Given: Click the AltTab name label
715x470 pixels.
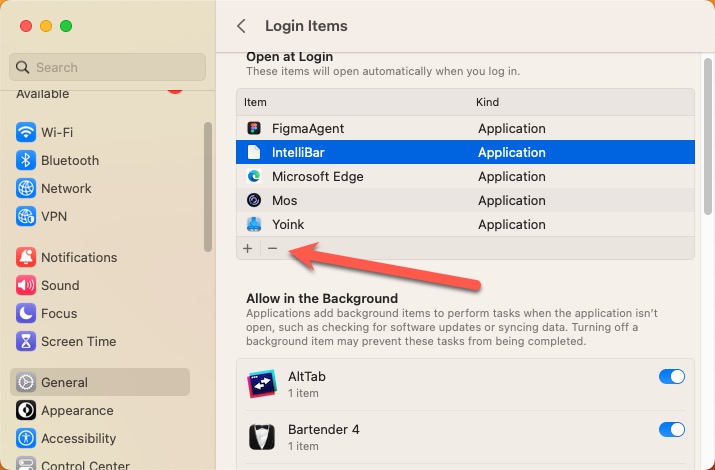Looking at the screenshot, I should [307, 377].
